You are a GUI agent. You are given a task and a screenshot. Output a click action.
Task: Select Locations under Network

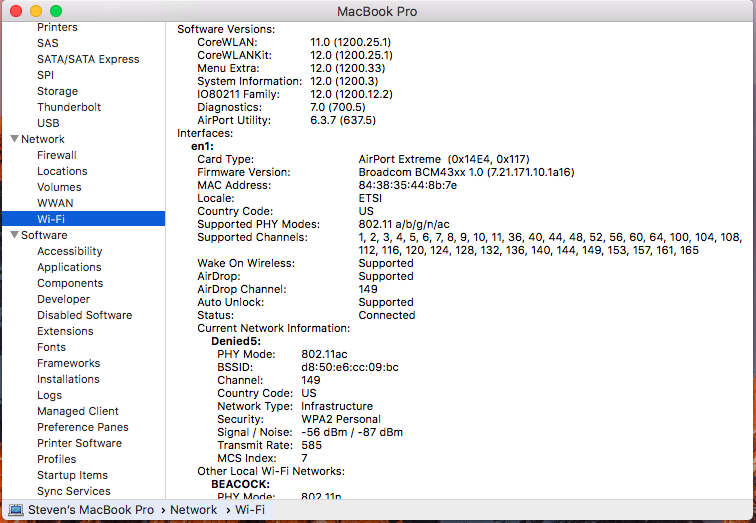[62, 171]
